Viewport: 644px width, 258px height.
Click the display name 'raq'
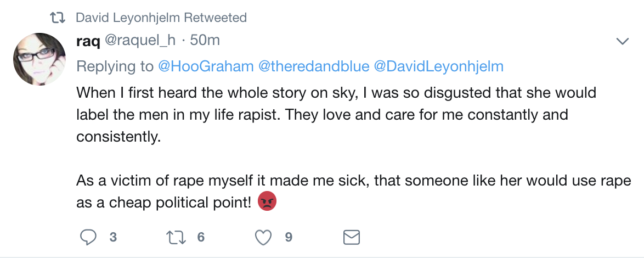pos(87,40)
